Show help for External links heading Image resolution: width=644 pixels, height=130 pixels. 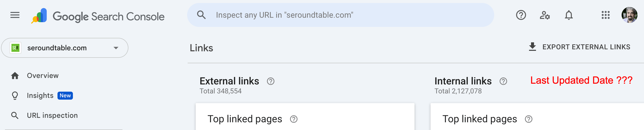[270, 81]
